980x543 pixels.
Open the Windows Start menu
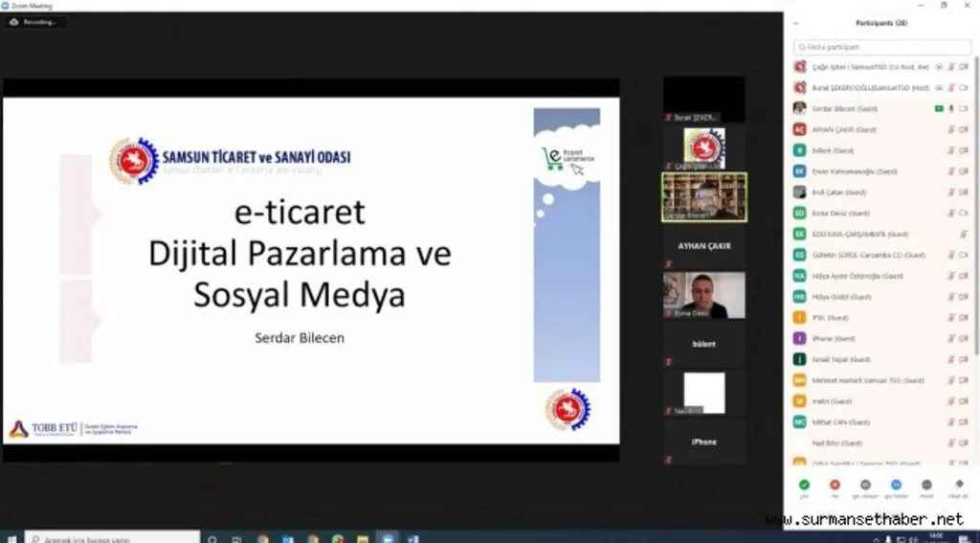[11, 538]
